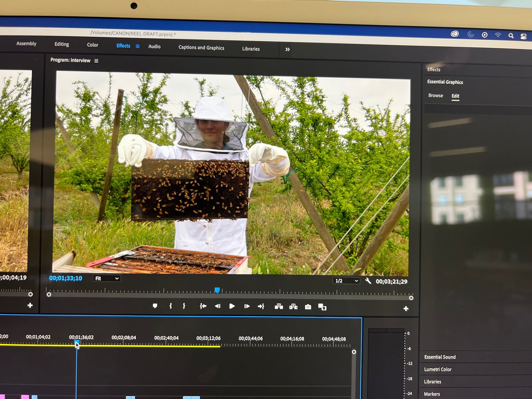Switch to Browse in Essential Graphics
Image resolution: width=532 pixels, height=399 pixels.
pyautogui.click(x=435, y=95)
